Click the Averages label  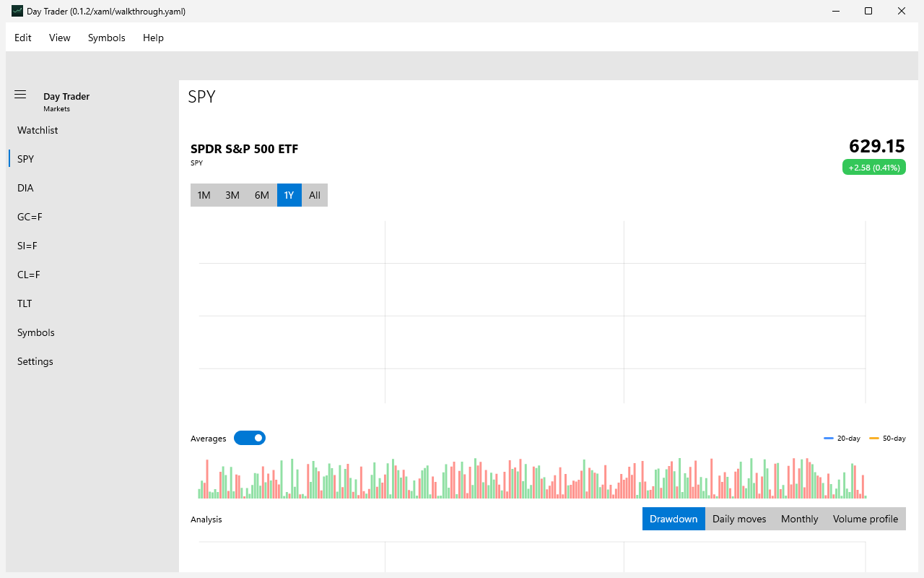click(x=209, y=439)
